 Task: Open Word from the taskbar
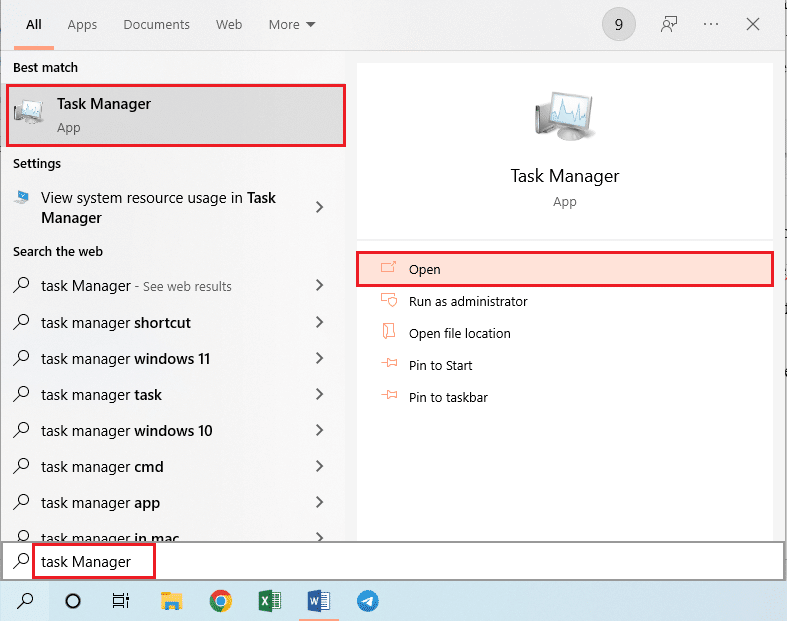(x=319, y=601)
